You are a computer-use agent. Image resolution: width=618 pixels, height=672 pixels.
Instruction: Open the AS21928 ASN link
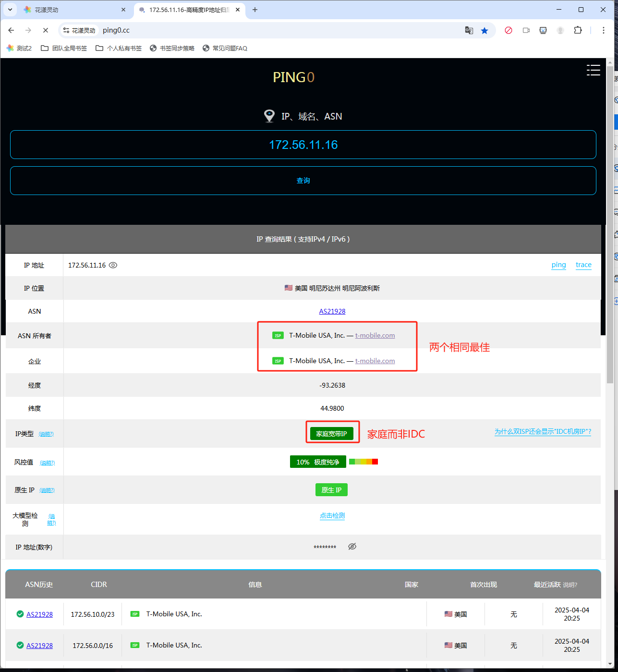pyautogui.click(x=332, y=311)
